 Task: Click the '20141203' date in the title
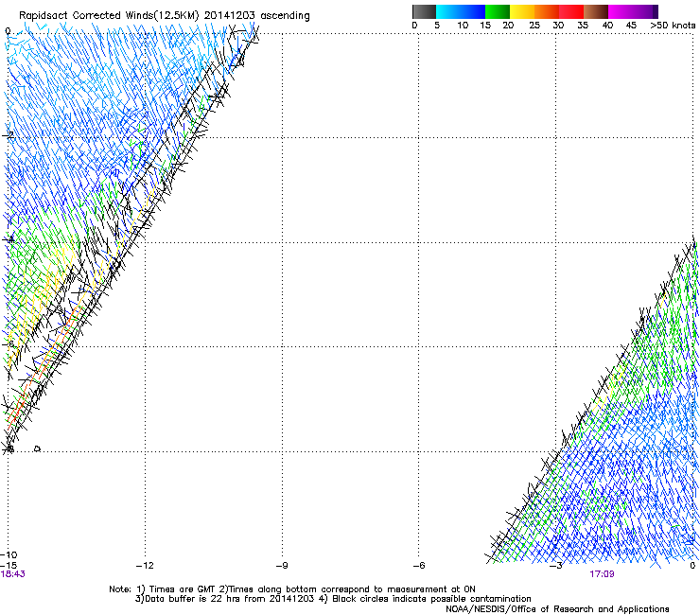pyautogui.click(x=230, y=15)
